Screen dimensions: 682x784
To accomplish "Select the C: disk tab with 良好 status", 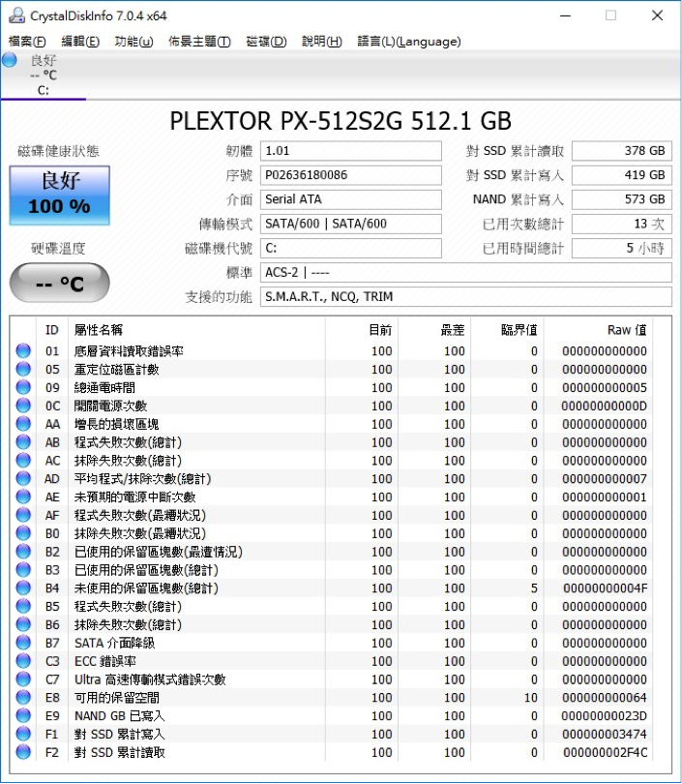I will (44, 75).
